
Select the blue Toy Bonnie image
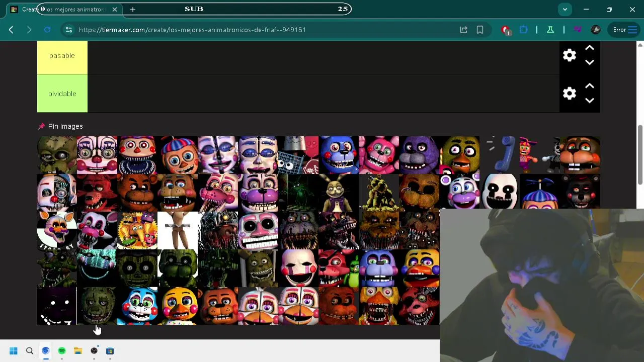click(x=137, y=306)
